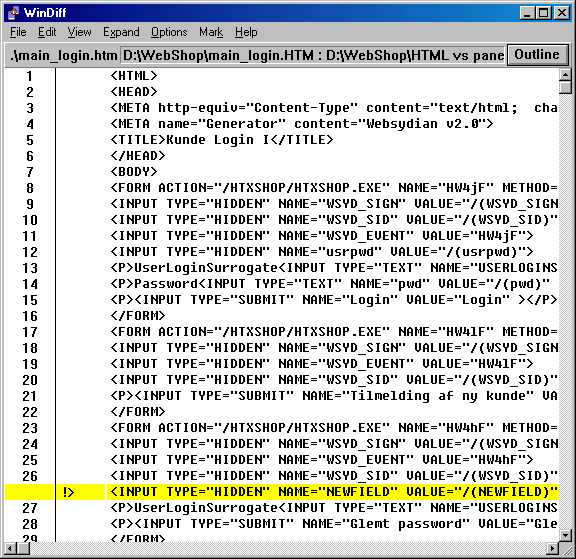
Task: Select line 10 WSYD_SID hidden input
Action: pos(334,220)
